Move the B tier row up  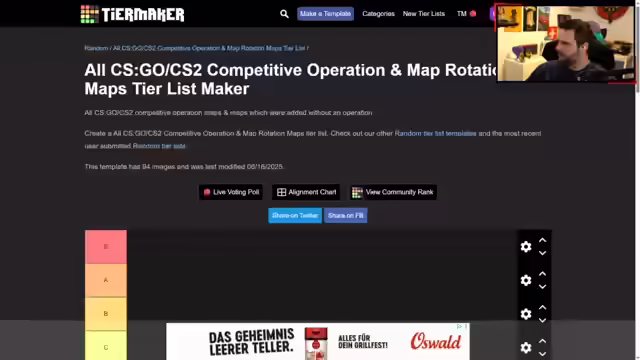click(542, 307)
